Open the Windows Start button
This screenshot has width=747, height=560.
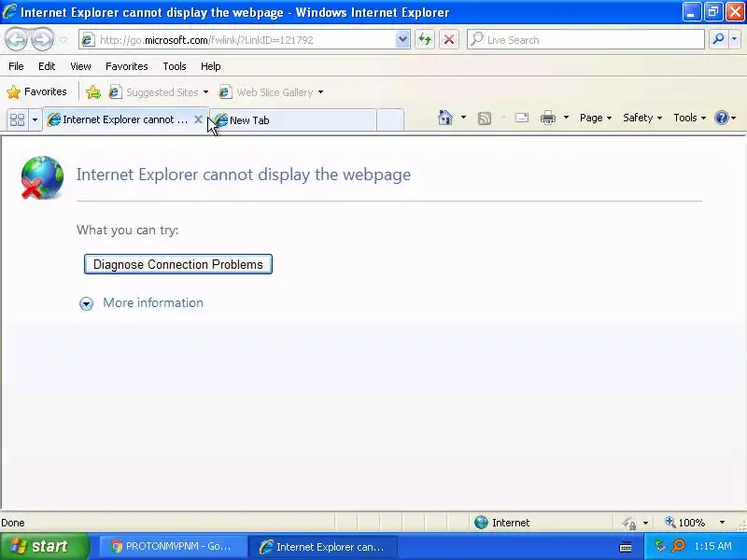click(x=45, y=546)
